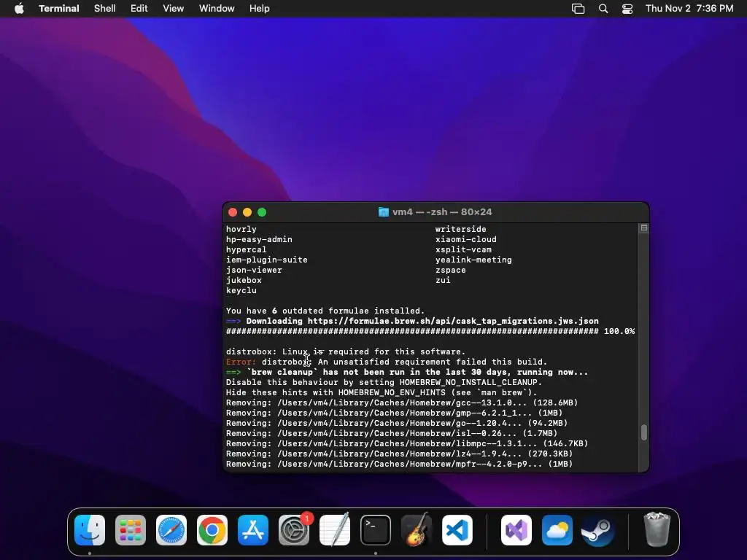This screenshot has width=747, height=560.
Task: Open the Apple menu
Action: pos(19,8)
